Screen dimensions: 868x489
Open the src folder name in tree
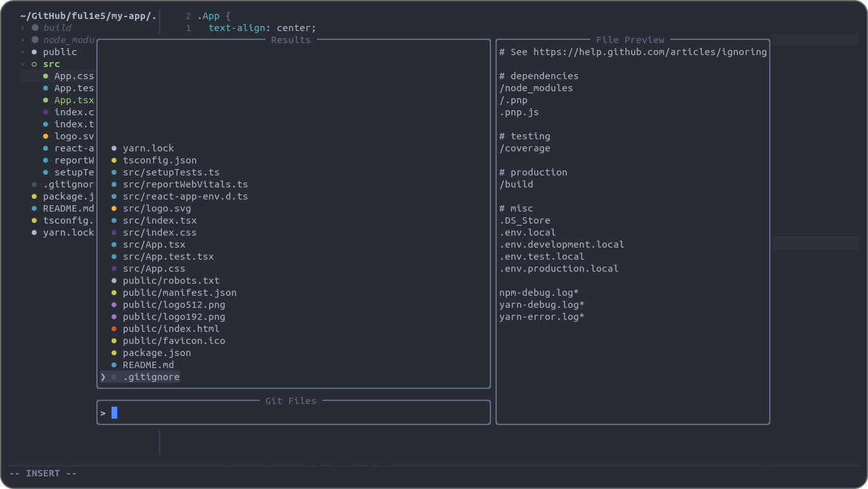(x=51, y=64)
